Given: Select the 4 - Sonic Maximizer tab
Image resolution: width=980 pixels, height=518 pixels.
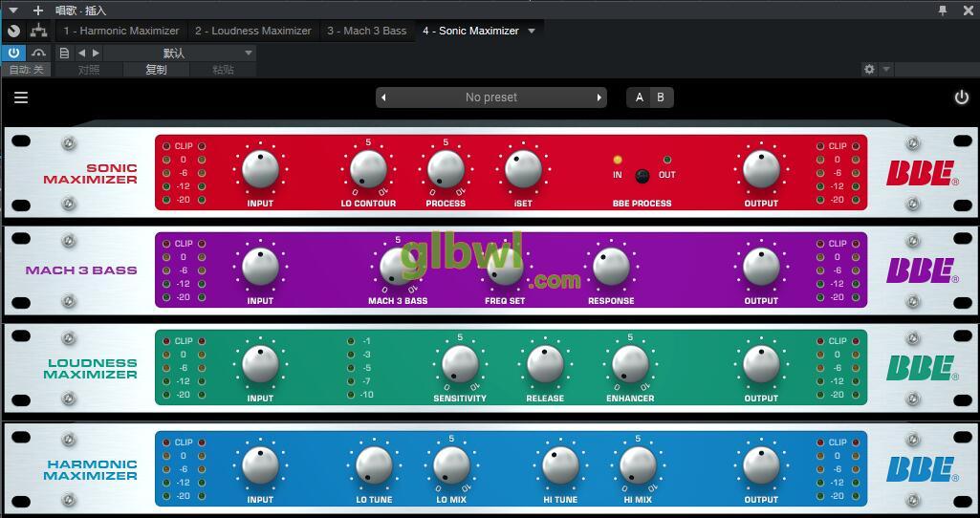Looking at the screenshot, I should click(470, 31).
